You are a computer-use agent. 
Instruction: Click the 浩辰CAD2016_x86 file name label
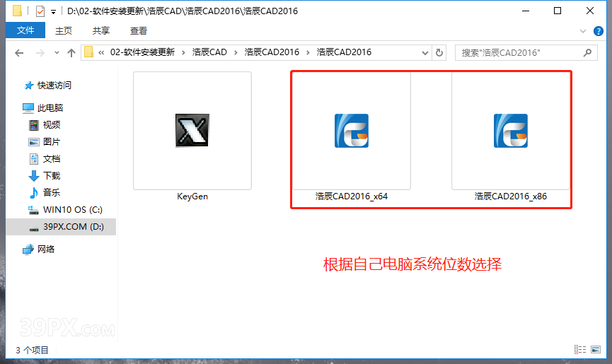(x=511, y=196)
